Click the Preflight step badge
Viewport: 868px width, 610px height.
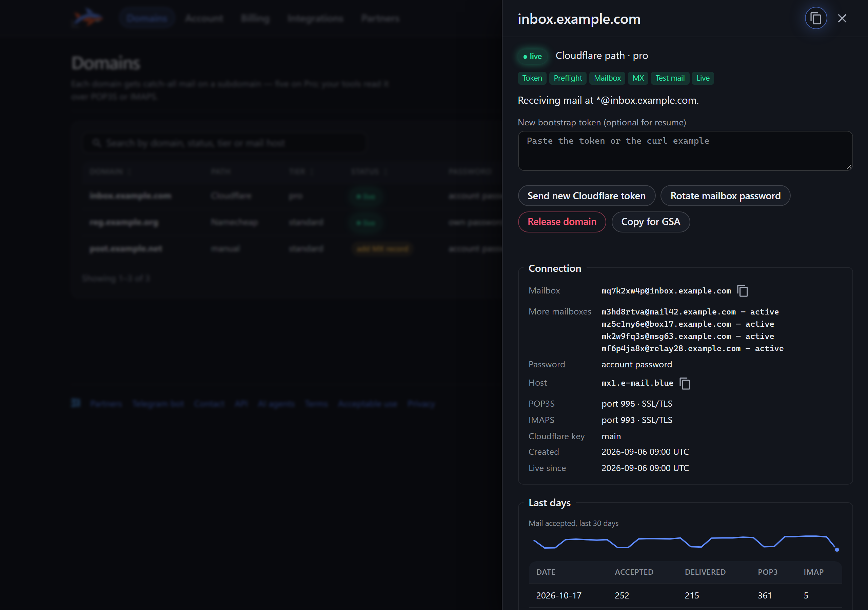[x=568, y=78]
